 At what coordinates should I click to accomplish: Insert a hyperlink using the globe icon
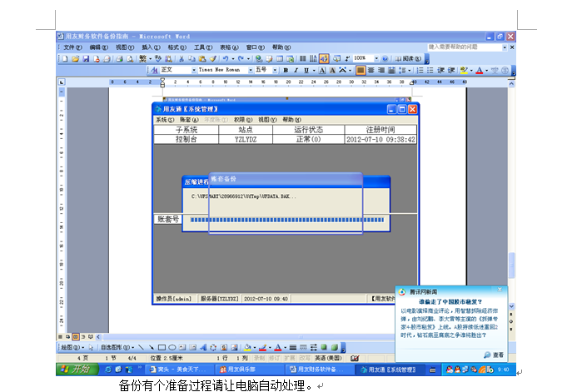(x=259, y=58)
